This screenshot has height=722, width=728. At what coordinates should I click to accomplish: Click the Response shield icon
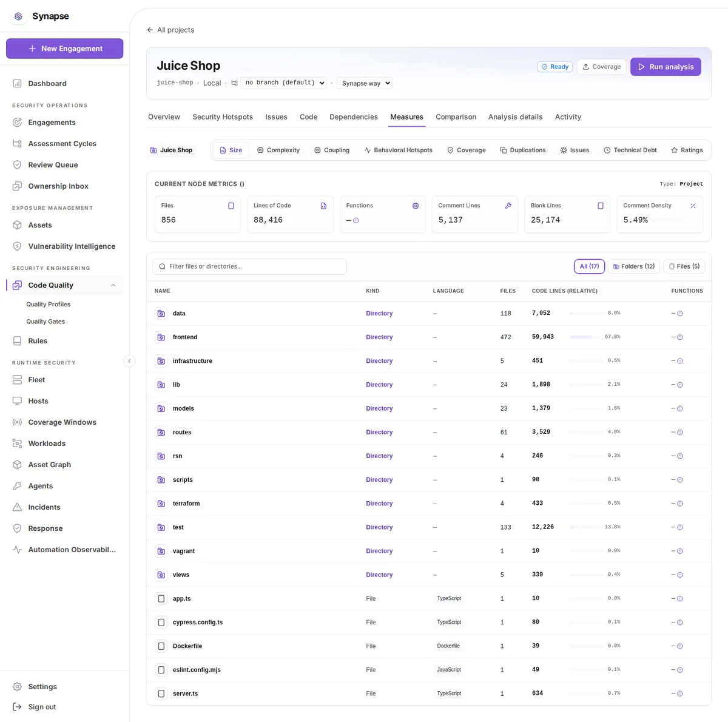pyautogui.click(x=17, y=528)
